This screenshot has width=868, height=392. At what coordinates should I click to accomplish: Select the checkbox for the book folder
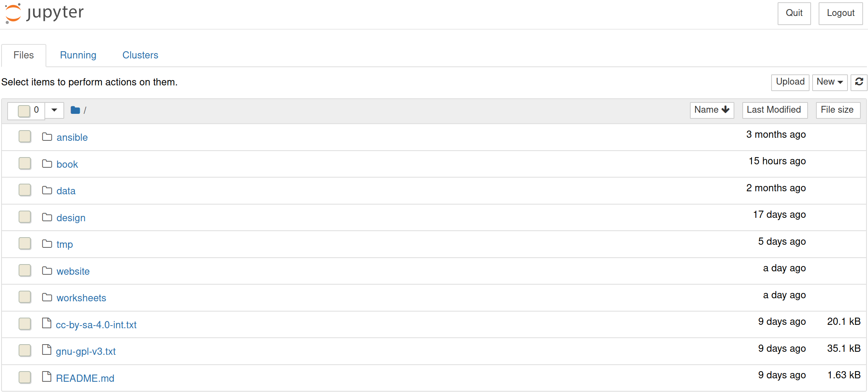[25, 163]
